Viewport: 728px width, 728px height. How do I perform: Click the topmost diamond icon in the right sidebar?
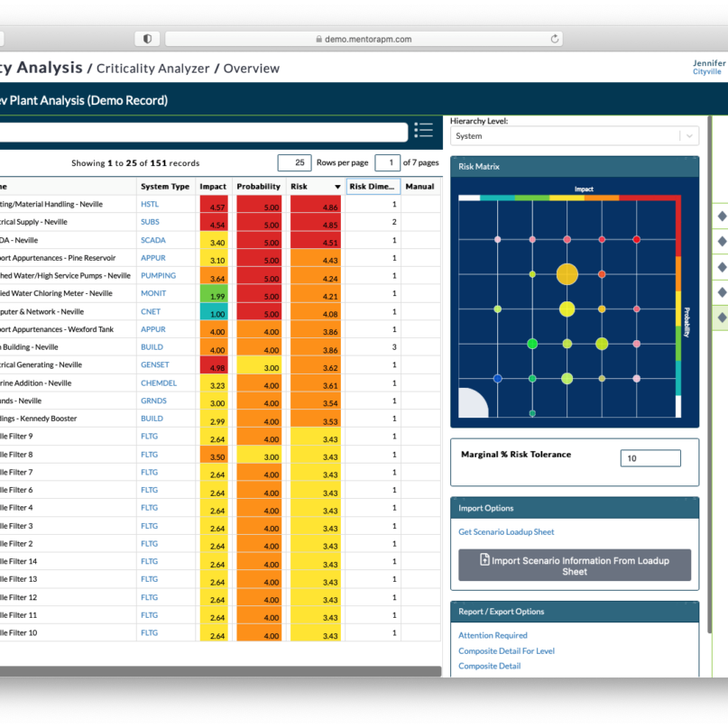click(722, 217)
